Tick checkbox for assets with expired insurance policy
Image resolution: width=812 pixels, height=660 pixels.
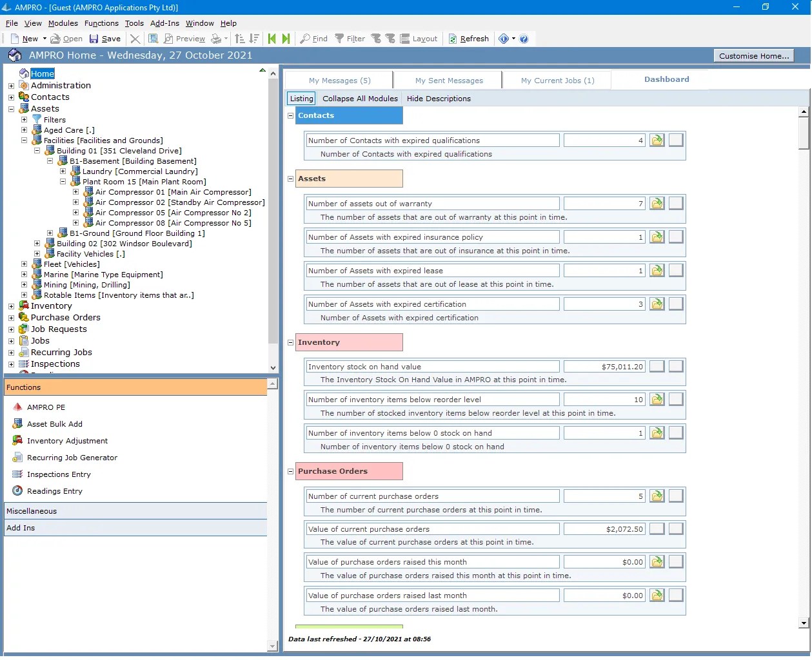point(676,237)
